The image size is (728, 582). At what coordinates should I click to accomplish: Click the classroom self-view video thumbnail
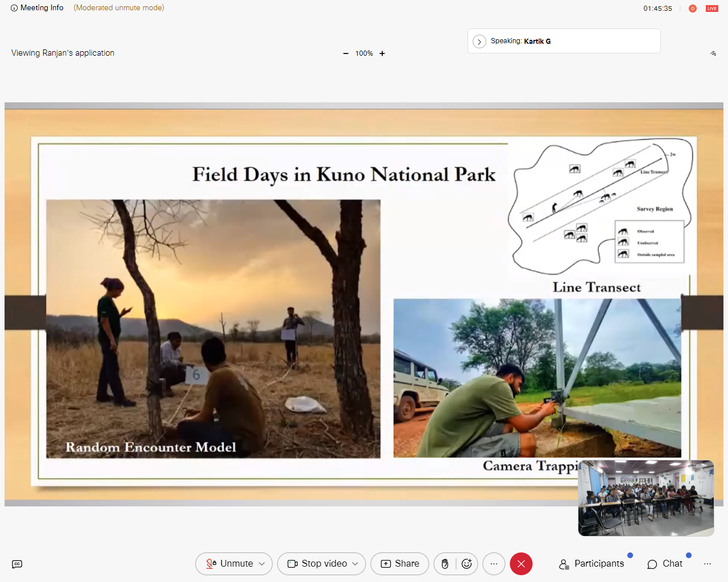tap(646, 498)
